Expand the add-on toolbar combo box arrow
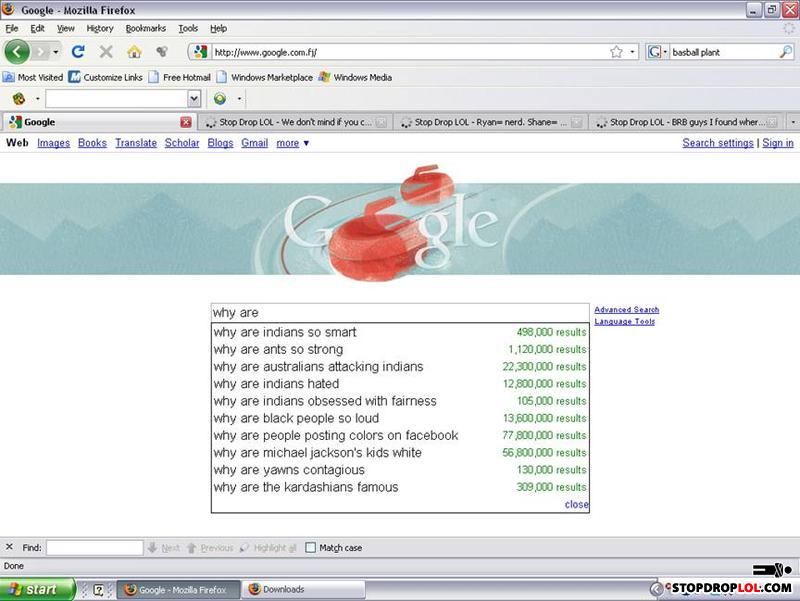Viewport: 800px width, 601px height. [x=194, y=98]
